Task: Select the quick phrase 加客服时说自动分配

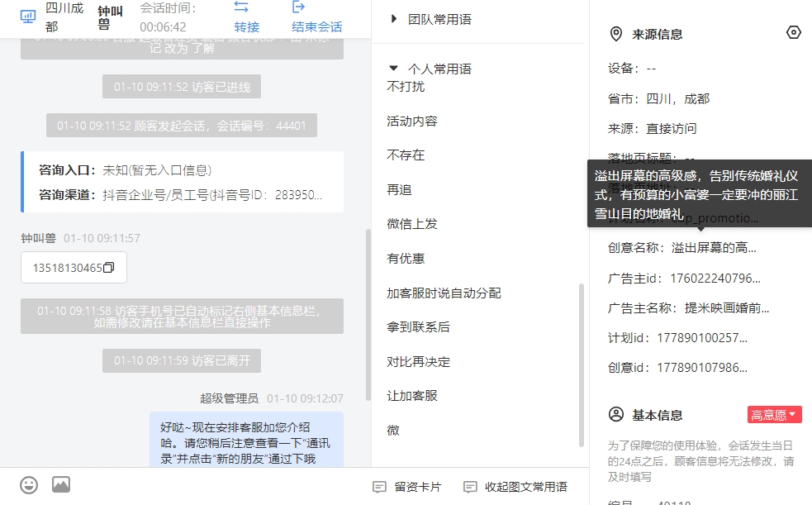Action: pos(444,293)
